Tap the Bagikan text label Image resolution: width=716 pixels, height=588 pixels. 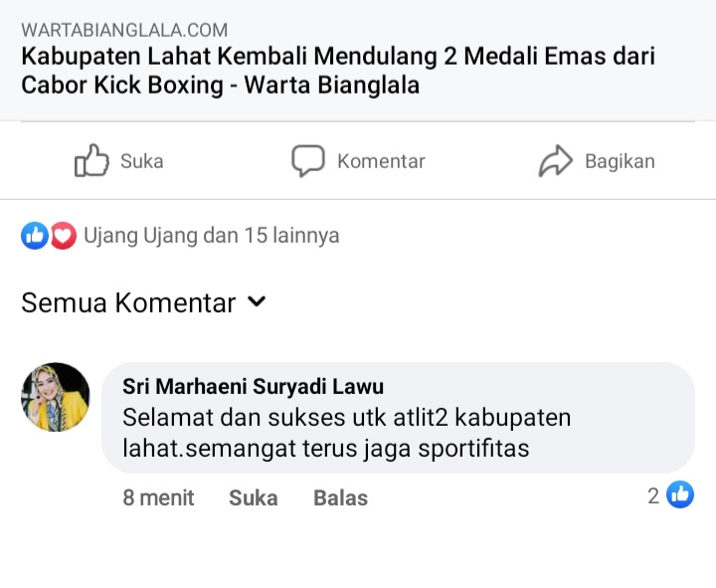pos(620,161)
